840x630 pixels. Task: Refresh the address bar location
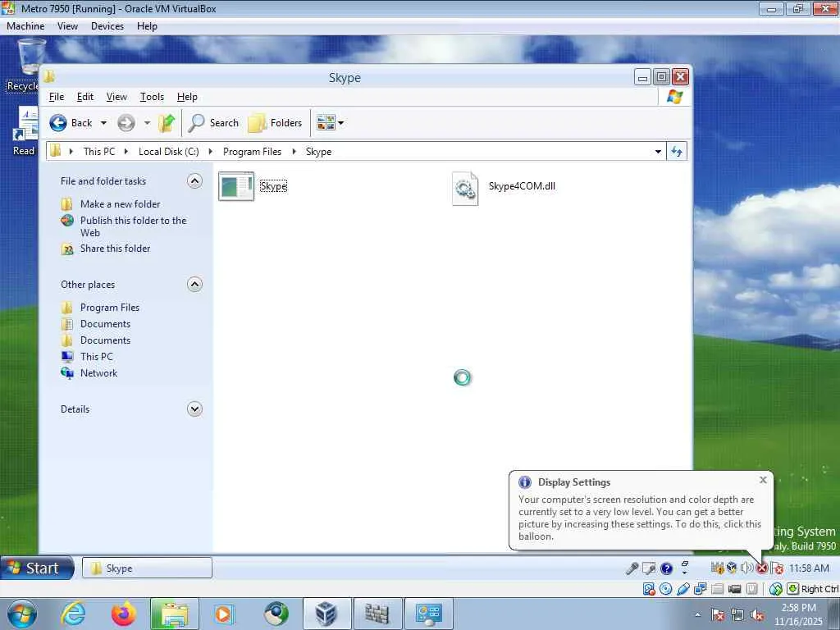[677, 152]
